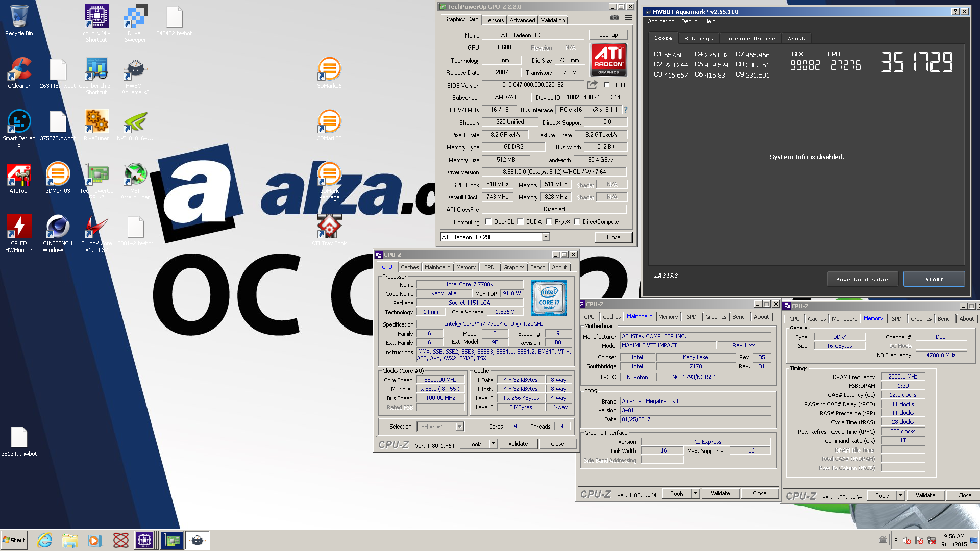Screen dimensions: 980x551
Task: Open Internet Explorer from the taskbar
Action: pyautogui.click(x=45, y=540)
